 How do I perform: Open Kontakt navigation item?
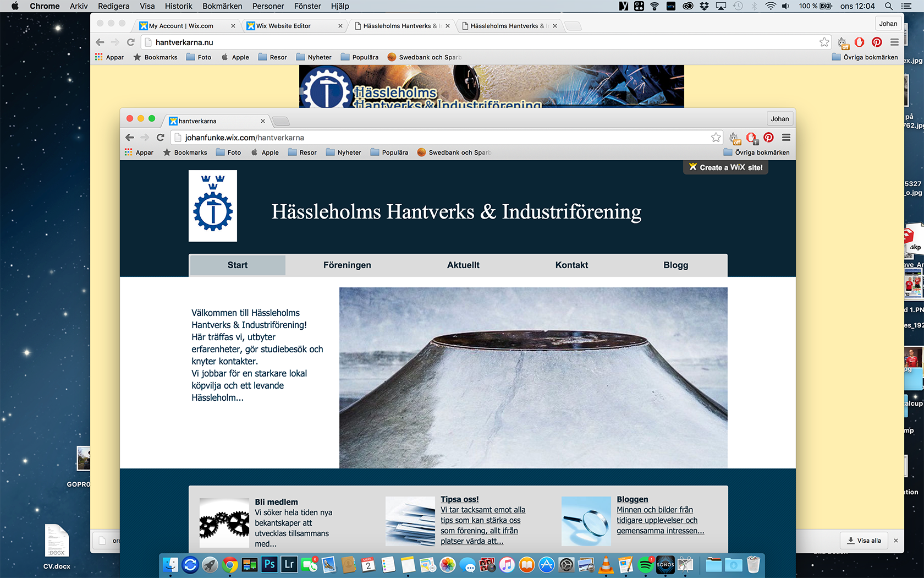point(571,265)
